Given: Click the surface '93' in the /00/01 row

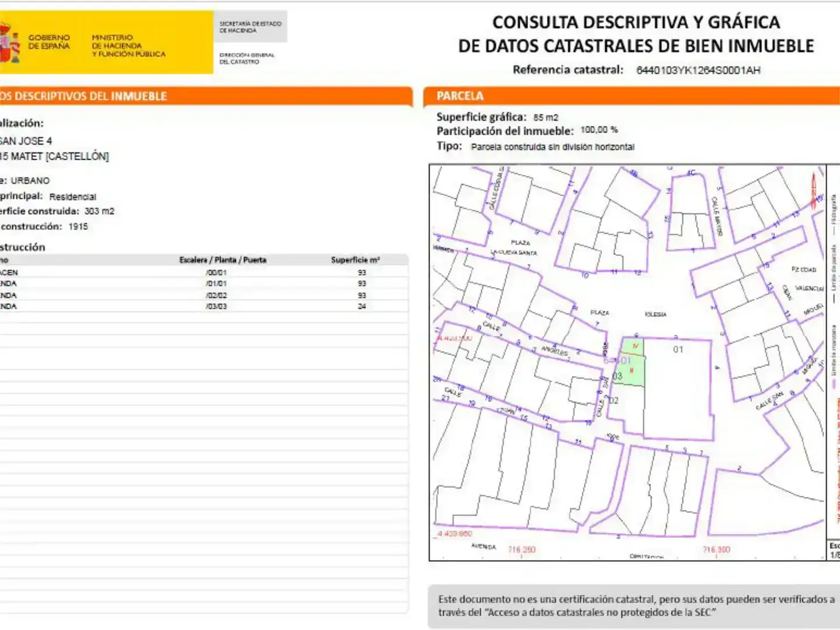Looking at the screenshot, I should (x=362, y=272).
